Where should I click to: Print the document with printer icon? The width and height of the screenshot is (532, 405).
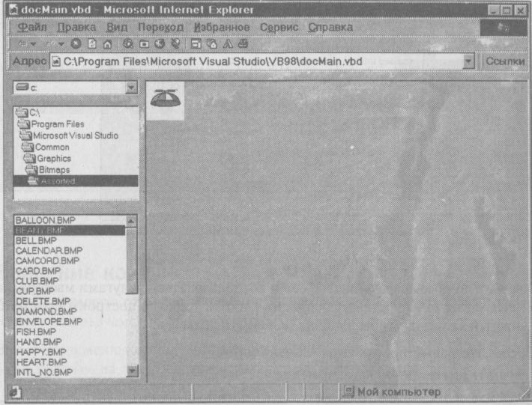[243, 43]
